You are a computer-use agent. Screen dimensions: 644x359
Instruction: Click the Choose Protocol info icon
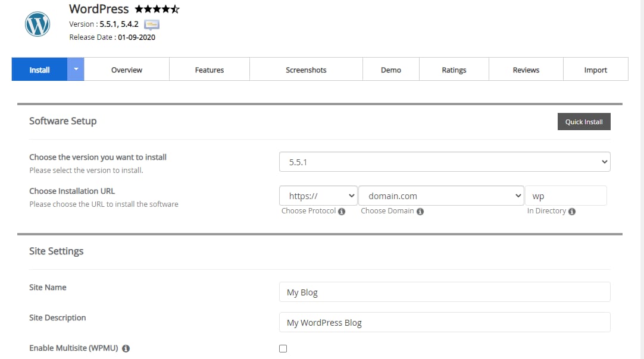point(342,212)
